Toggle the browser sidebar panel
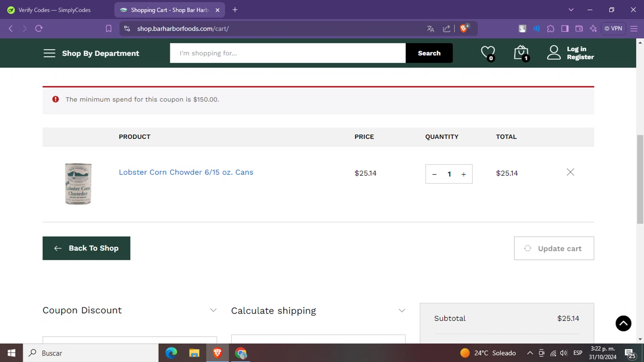Screen dimensions: 644x362 565,29
